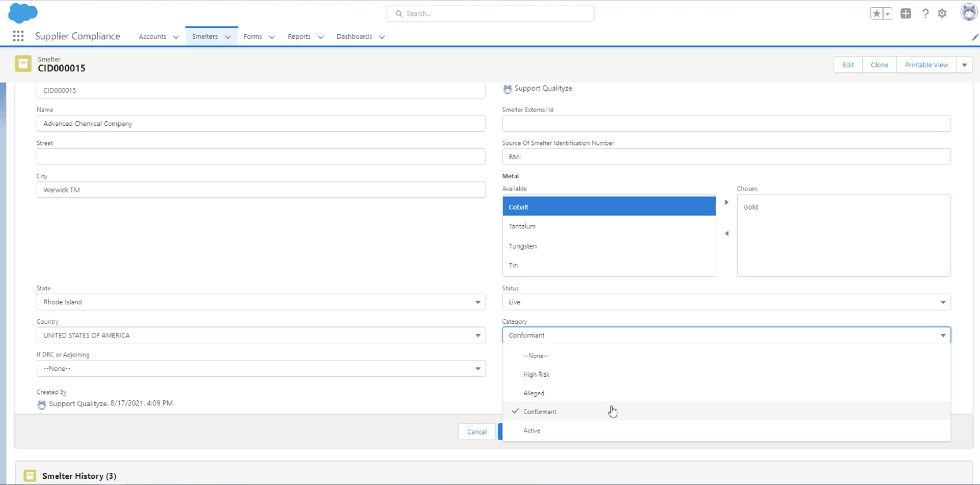980x485 pixels.
Task: Open the If DRC or Adjoining dropdown
Action: tap(261, 368)
